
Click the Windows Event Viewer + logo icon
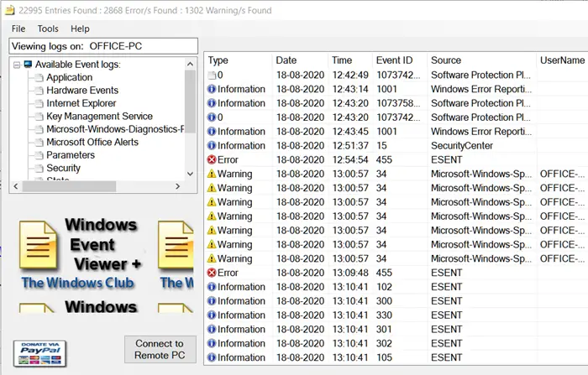point(38,245)
